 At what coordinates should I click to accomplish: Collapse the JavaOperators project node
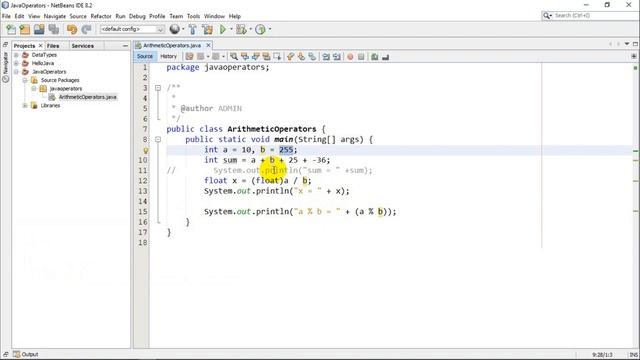coord(16,72)
